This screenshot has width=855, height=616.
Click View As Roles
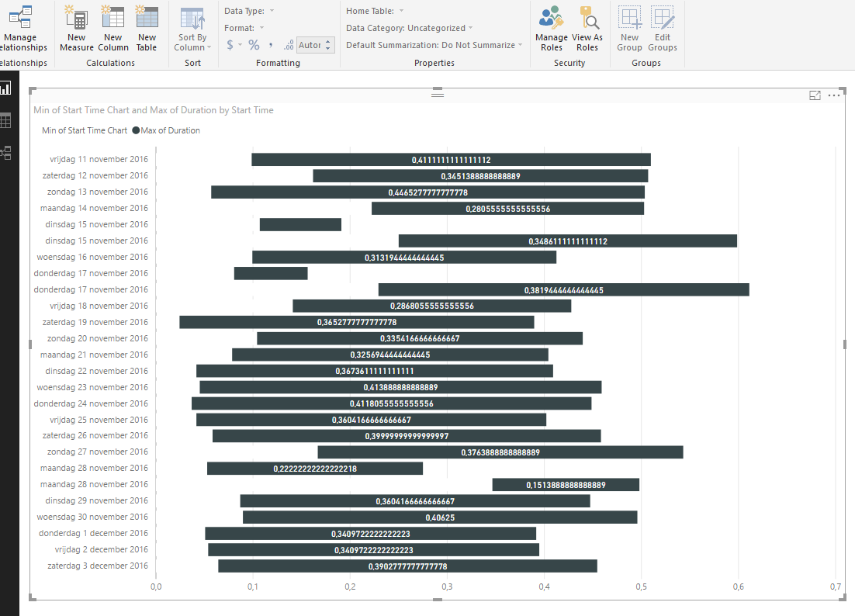tap(587, 29)
